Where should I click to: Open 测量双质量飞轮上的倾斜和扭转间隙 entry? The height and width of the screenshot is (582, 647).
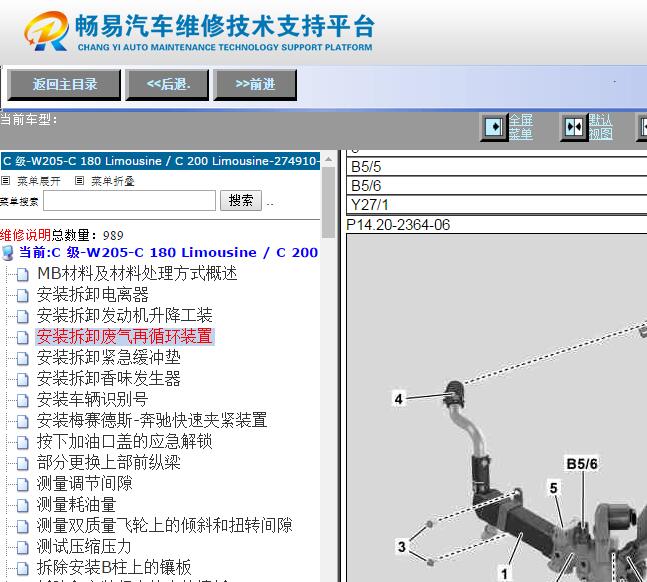point(165,525)
